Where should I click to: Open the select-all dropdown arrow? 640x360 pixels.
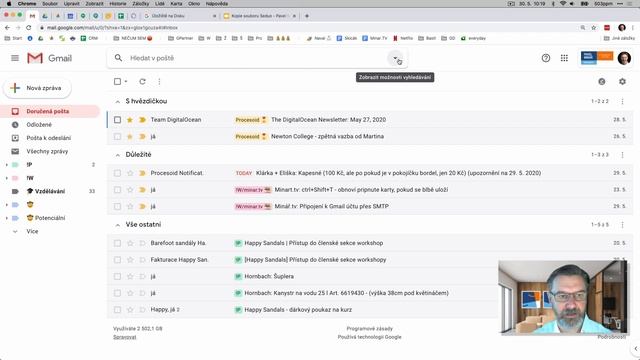pyautogui.click(x=126, y=82)
